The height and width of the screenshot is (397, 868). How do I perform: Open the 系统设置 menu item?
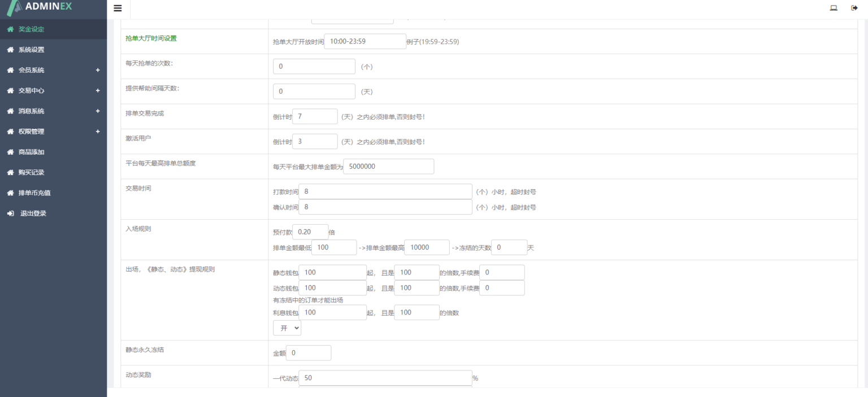click(29, 50)
